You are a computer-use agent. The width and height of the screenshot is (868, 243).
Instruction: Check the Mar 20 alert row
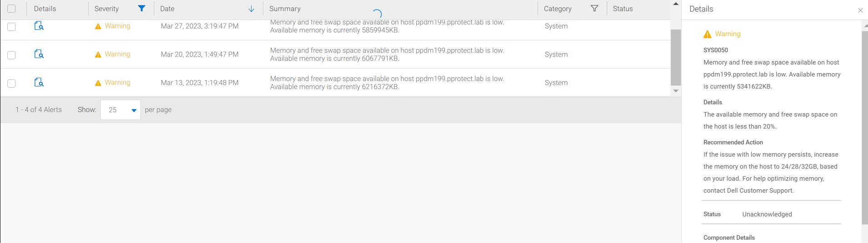[x=11, y=55]
